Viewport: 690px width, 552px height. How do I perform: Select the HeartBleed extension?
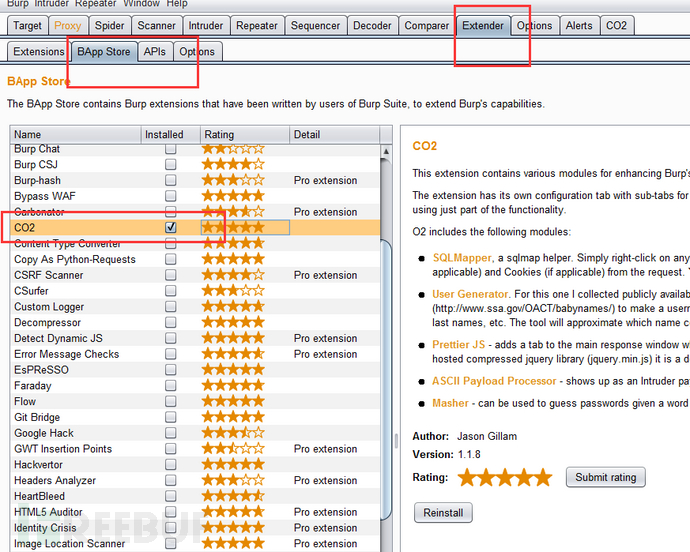tap(195, 496)
